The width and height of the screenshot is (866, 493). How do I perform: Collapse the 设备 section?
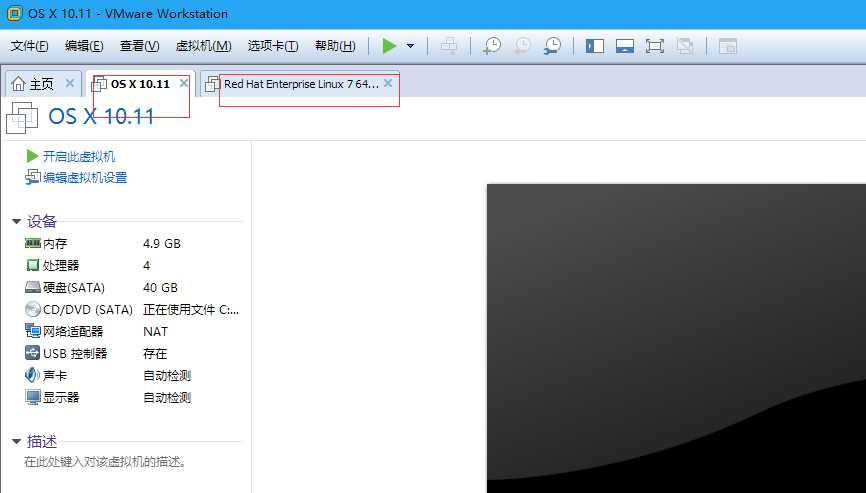[17, 221]
